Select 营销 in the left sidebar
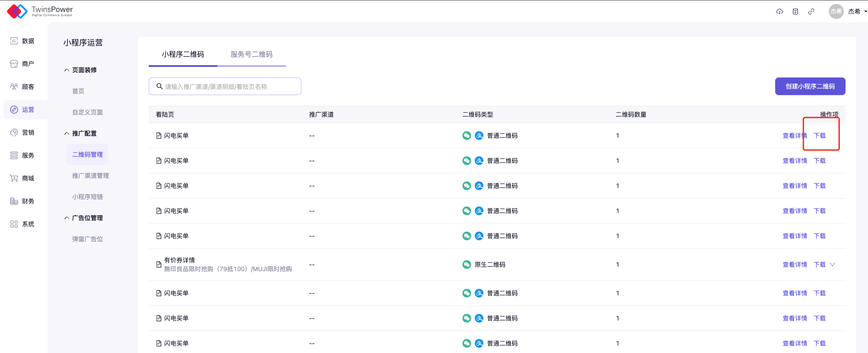Screen dimensions: 868x353 click(22, 132)
